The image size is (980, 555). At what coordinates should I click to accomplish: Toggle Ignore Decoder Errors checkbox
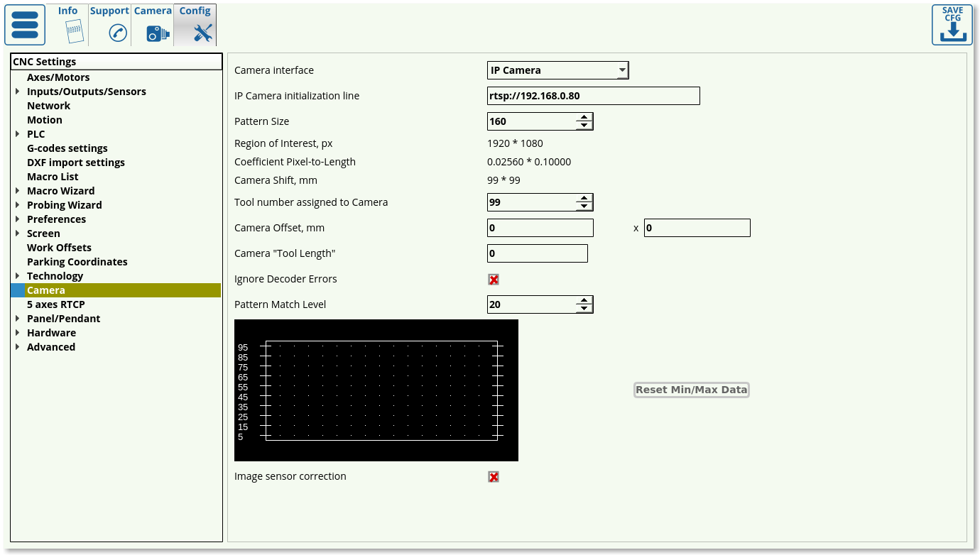[494, 280]
